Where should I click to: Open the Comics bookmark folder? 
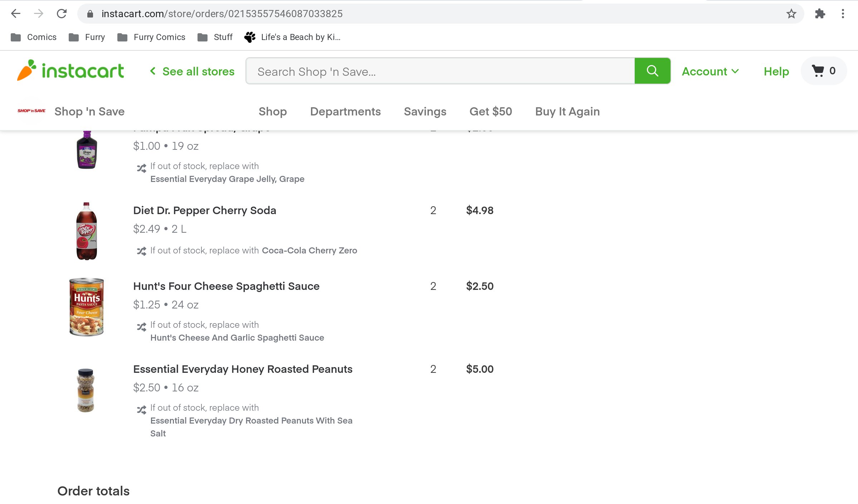[x=34, y=37]
